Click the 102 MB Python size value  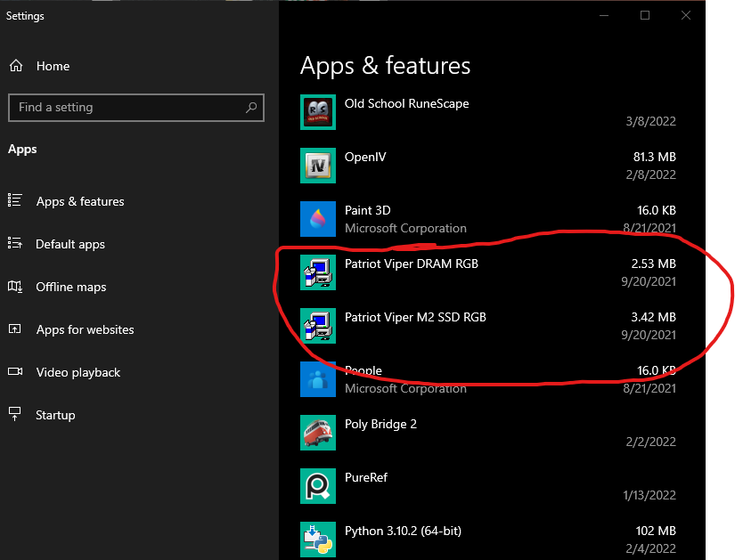pyautogui.click(x=656, y=531)
